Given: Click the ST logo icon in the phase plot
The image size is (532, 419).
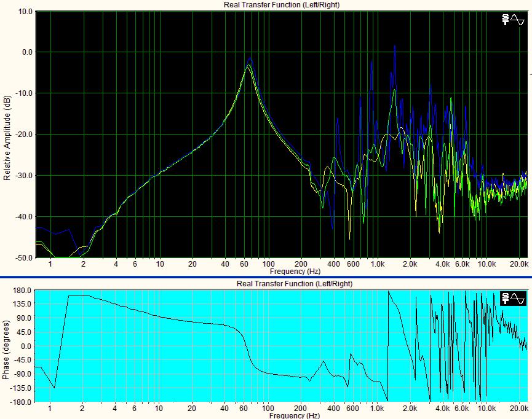Looking at the screenshot, I should pos(505,299).
